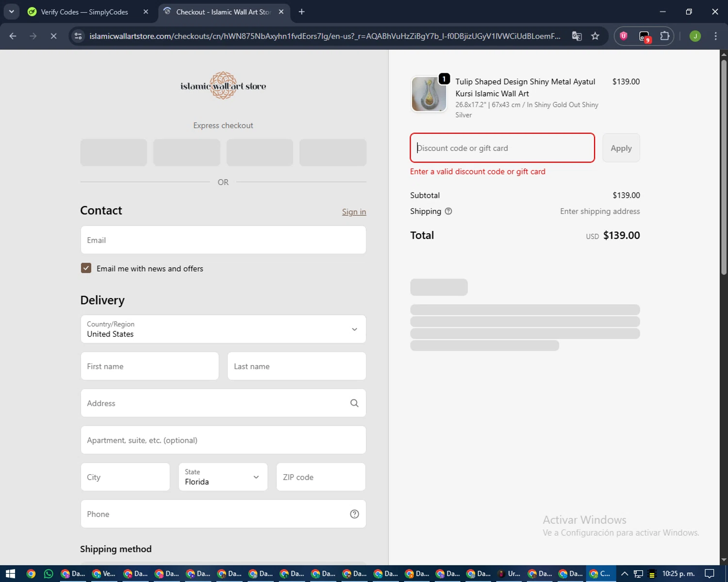Viewport: 728px width, 582px height.
Task: Click the Shipping help question icon
Action: [448, 211]
